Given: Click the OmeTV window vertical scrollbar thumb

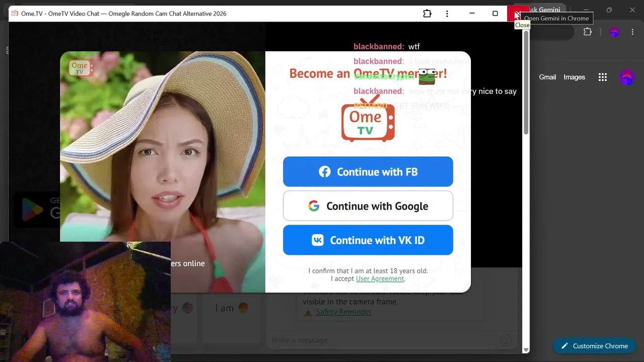Looking at the screenshot, I should click(x=526, y=83).
